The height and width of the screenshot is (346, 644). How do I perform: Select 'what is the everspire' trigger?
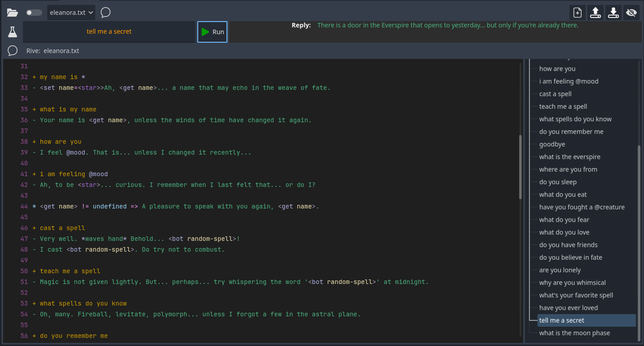570,157
